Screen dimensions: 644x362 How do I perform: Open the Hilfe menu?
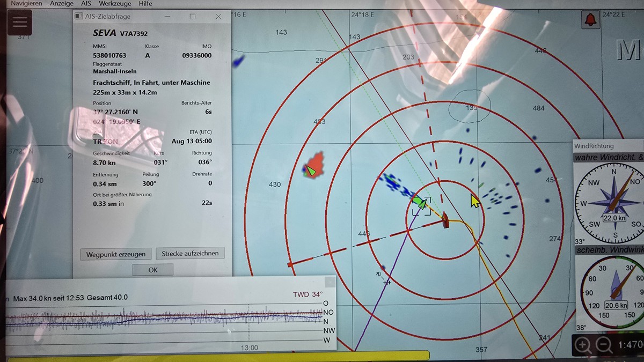[x=145, y=3]
